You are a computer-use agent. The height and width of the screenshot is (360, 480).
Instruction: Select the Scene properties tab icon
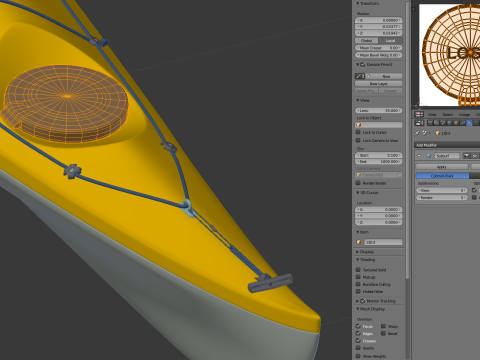pos(443,123)
